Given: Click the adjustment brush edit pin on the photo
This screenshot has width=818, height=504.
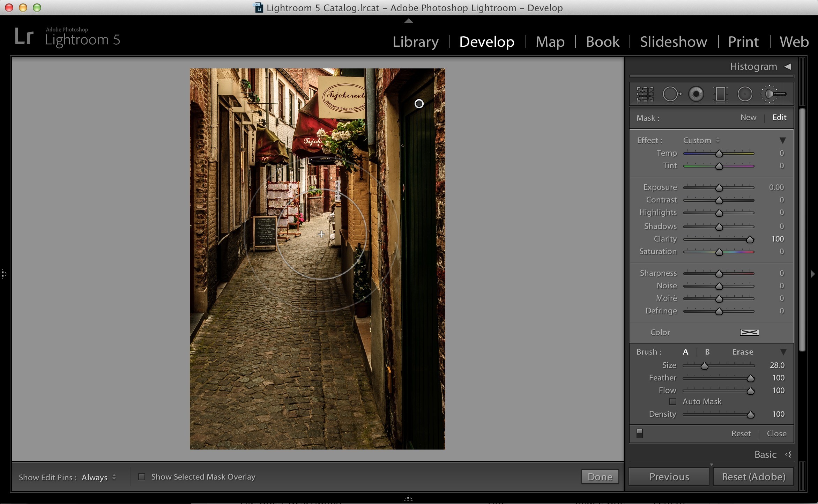Looking at the screenshot, I should [x=419, y=104].
